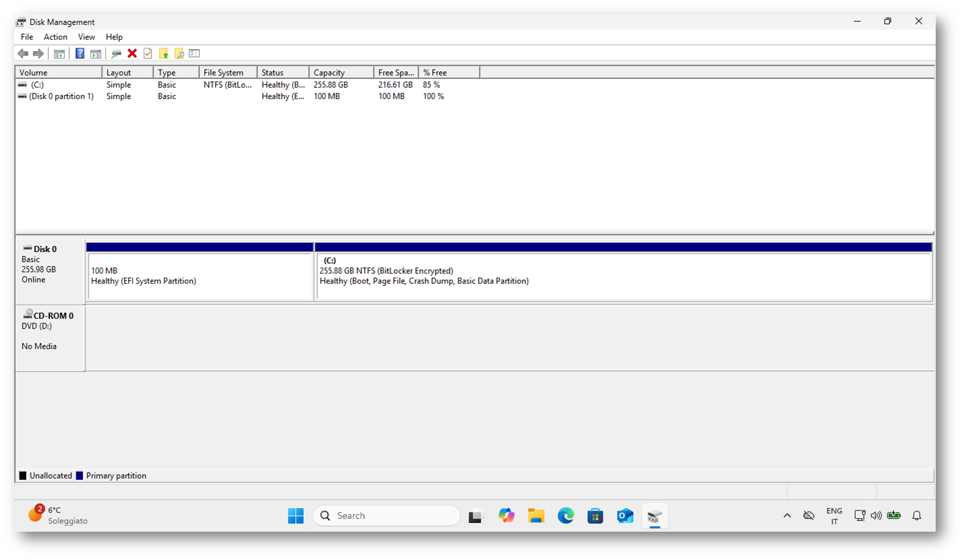Expand the hidden system tray icons chevron
This screenshot has width=964, height=560.
[x=787, y=516]
